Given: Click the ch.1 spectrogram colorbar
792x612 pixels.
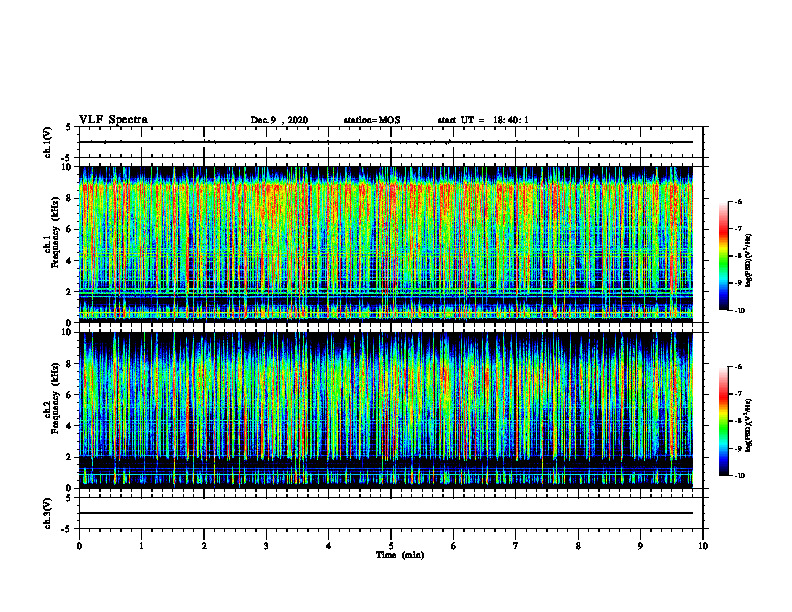Looking at the screenshot, I should (723, 256).
